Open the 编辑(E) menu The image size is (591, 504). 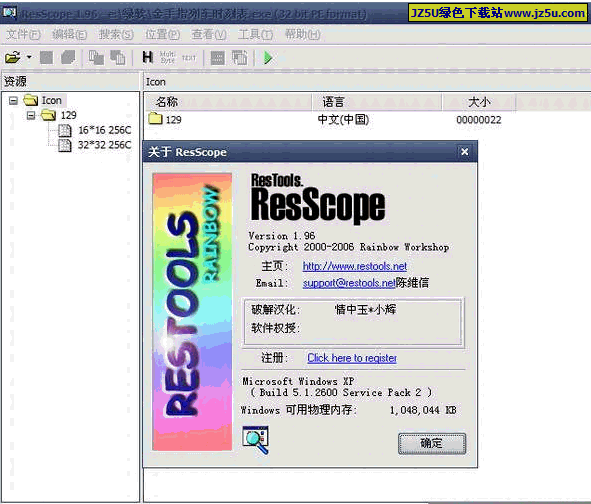[x=69, y=35]
